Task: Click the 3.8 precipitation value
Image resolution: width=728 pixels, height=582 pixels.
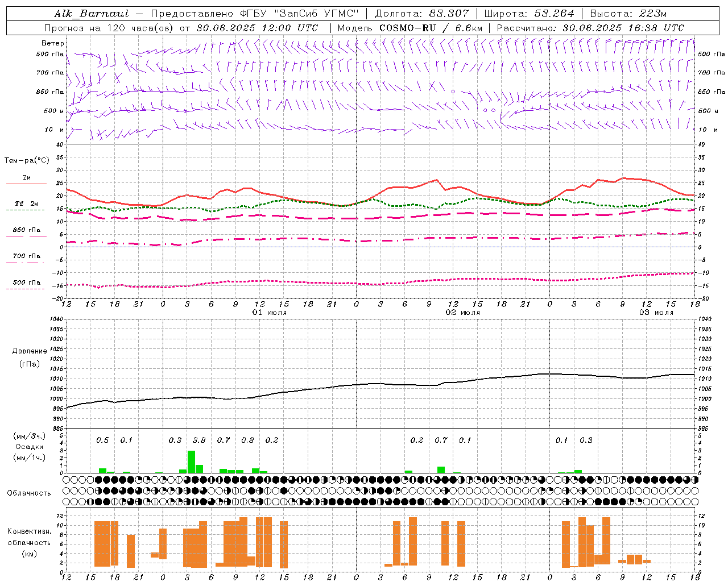Action: (x=199, y=440)
